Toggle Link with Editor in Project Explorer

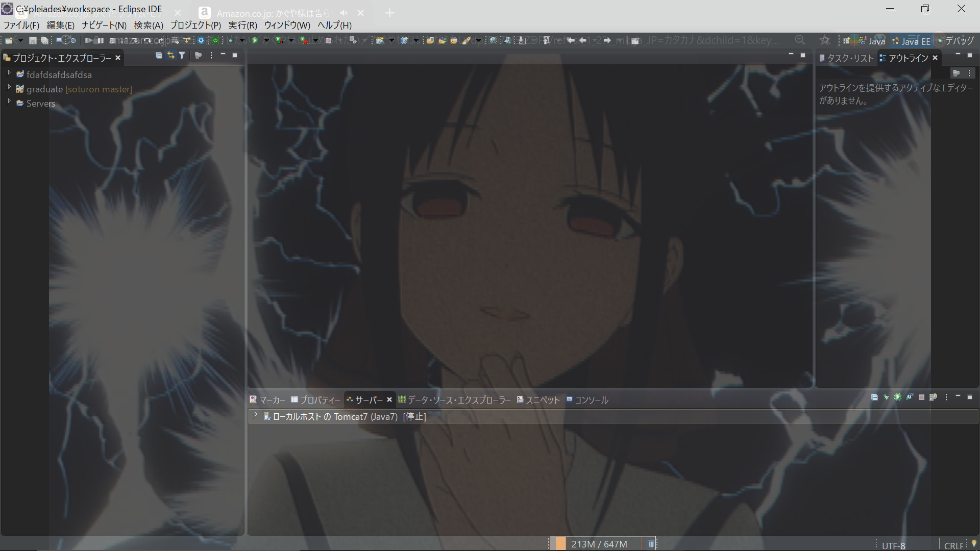(170, 56)
